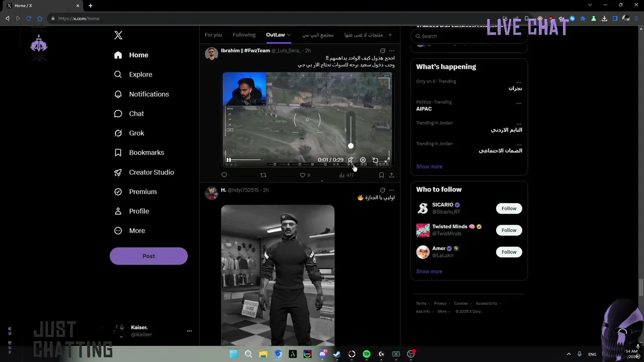Share Ibrahim's post
The image size is (644, 362).
391,175
